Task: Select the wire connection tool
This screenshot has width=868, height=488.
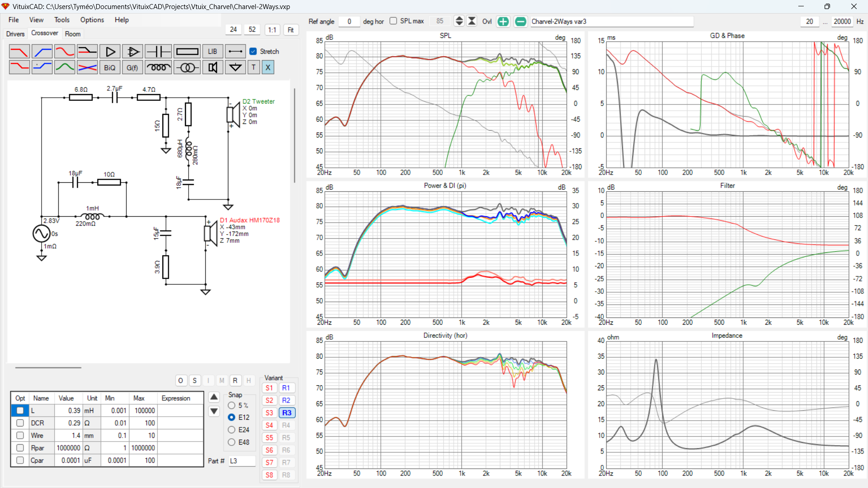Action: [235, 52]
